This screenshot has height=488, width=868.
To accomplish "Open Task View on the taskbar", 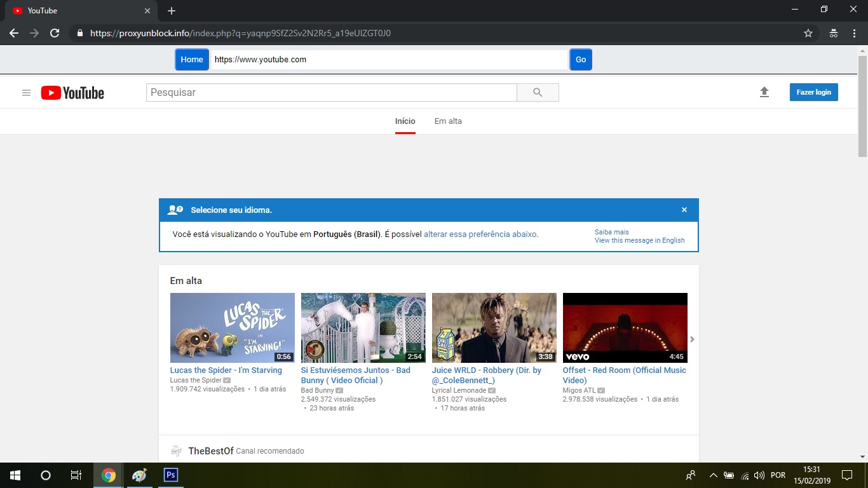I will tap(76, 475).
